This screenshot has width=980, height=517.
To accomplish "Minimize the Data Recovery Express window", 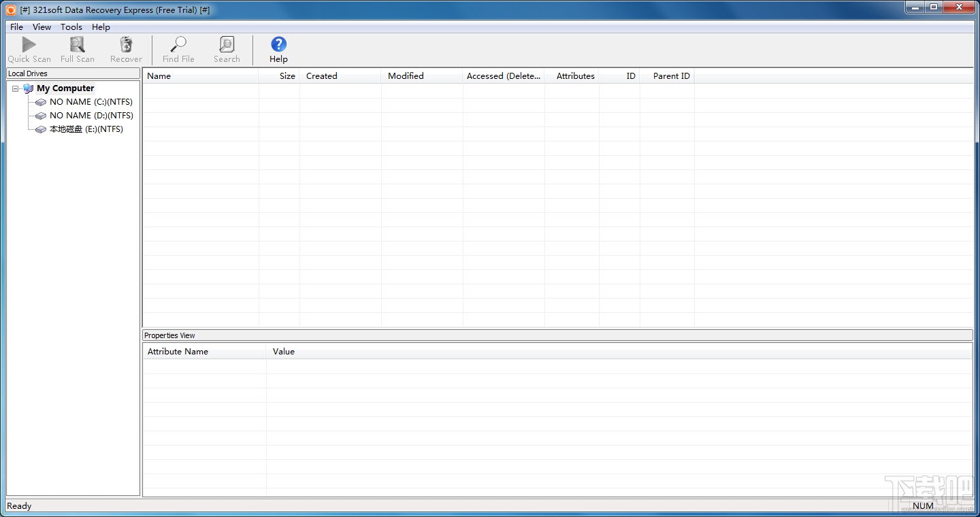I will (x=915, y=7).
